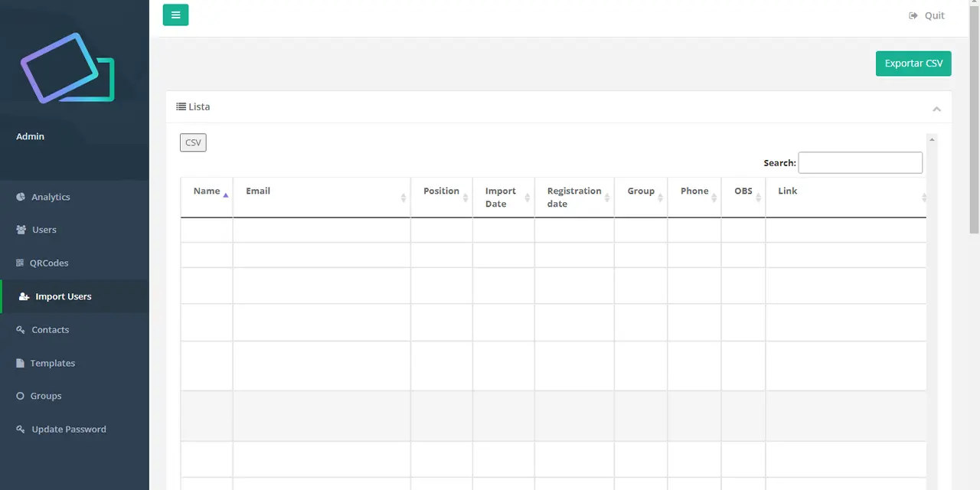Click the Users group icon in sidebar

pos(21,230)
